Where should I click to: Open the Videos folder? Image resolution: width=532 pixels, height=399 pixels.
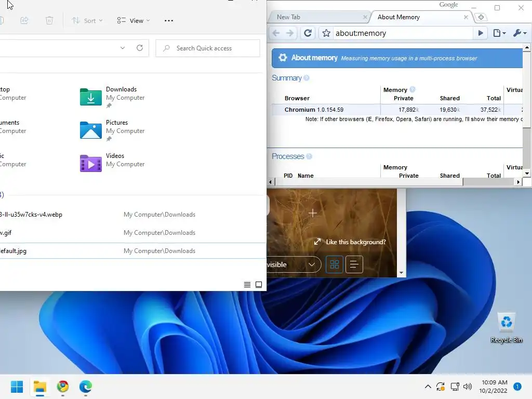(x=113, y=163)
